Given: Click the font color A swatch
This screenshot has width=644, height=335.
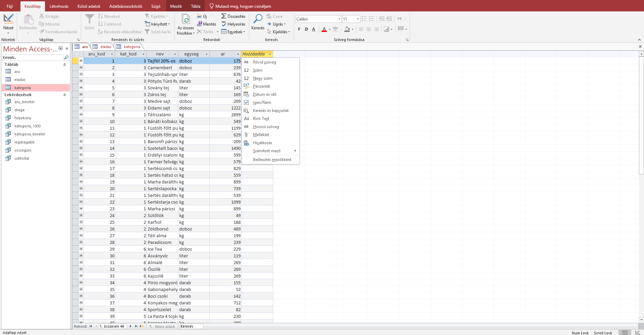Looking at the screenshot, I should [x=324, y=29].
